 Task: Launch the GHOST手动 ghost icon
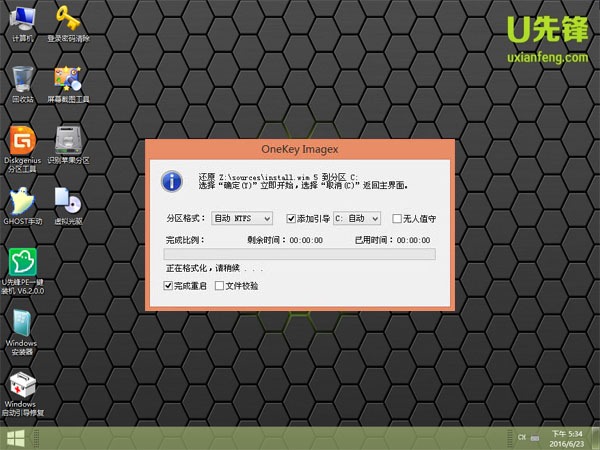click(x=22, y=206)
